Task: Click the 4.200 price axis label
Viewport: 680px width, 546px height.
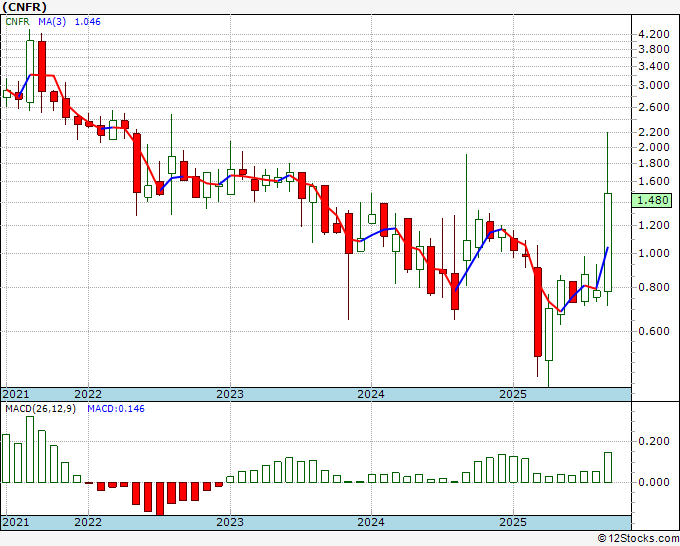Action: (654, 34)
